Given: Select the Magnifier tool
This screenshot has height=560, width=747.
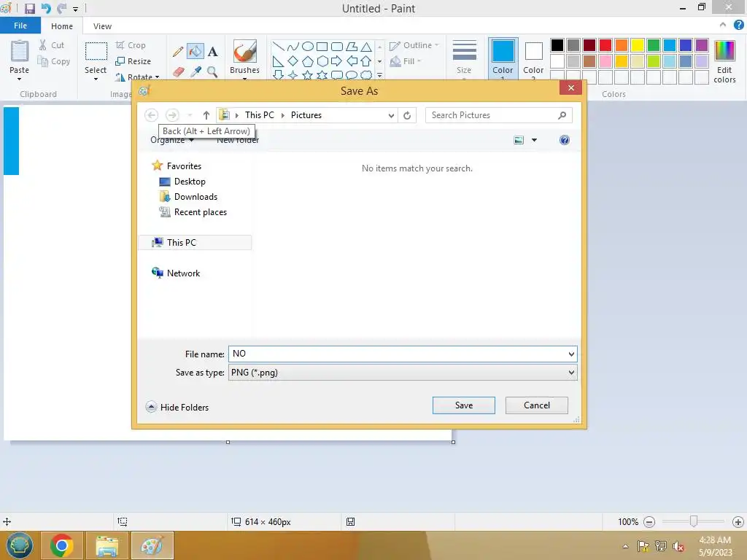Looking at the screenshot, I should tap(212, 72).
